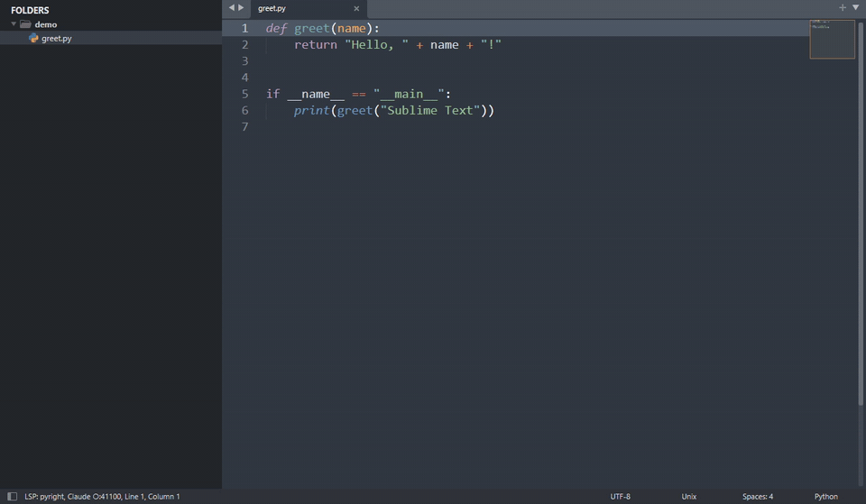
Task: Click the == operator on line 5
Action: 359,95
